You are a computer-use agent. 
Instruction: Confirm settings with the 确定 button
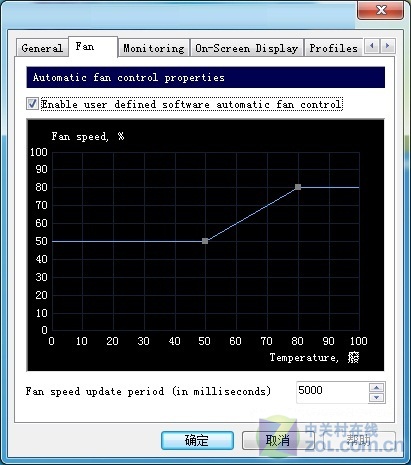pyautogui.click(x=197, y=440)
